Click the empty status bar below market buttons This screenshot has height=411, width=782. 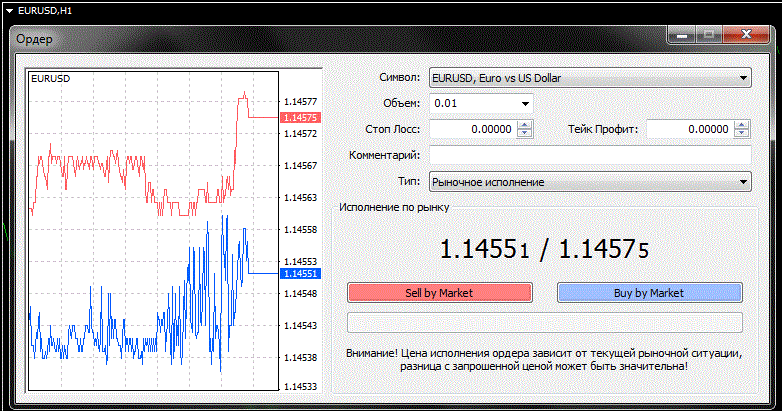[544, 322]
